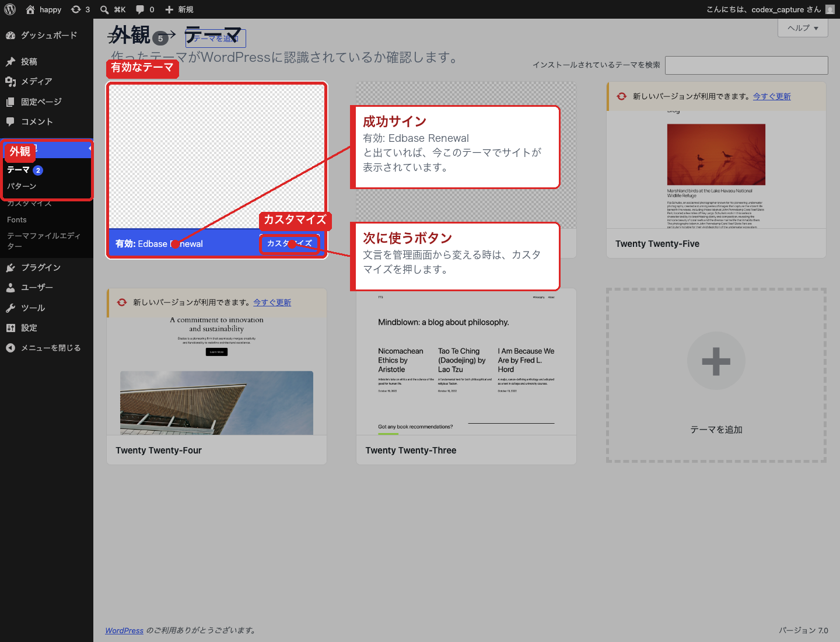
Task: Select the Fonts submenu item
Action: (x=17, y=220)
